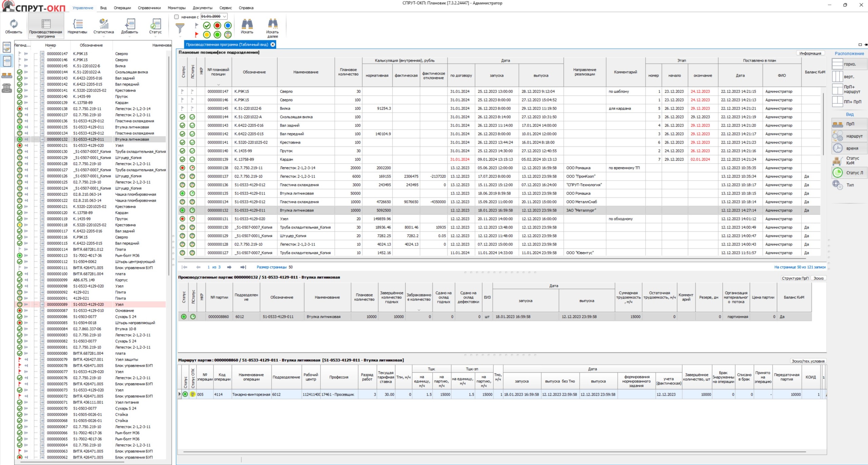
Task: Open the Мониторы menu
Action: coord(177,8)
